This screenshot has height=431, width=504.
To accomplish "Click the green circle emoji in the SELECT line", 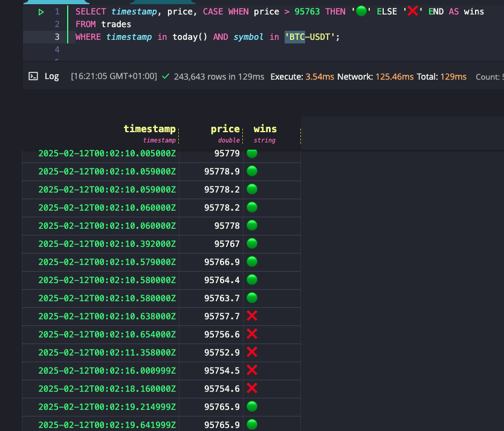I will (x=361, y=11).
